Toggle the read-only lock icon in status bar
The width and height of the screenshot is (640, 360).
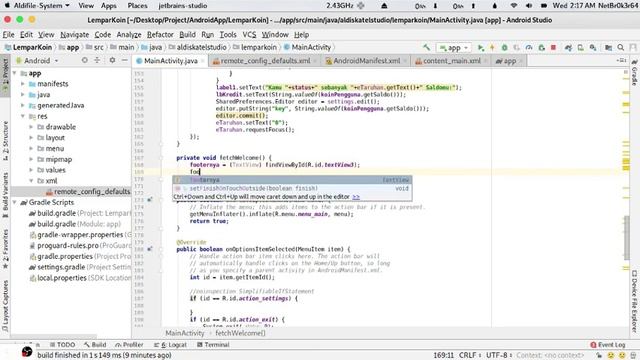[599, 356]
